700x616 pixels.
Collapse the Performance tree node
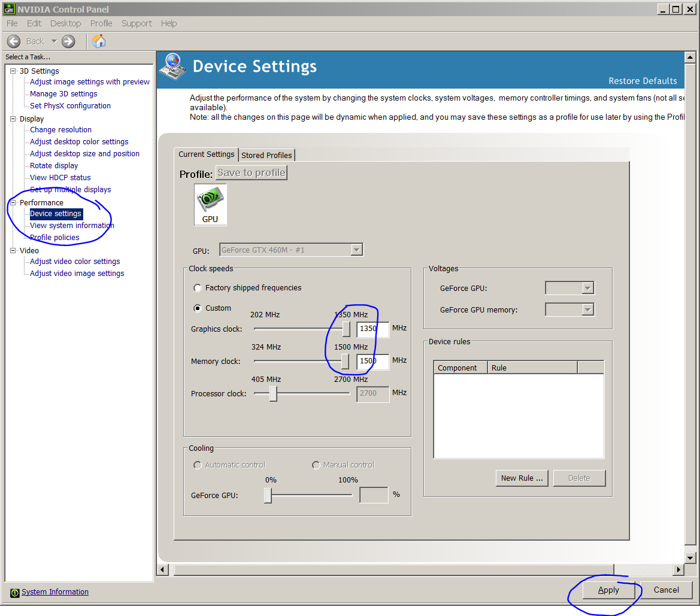(13, 203)
